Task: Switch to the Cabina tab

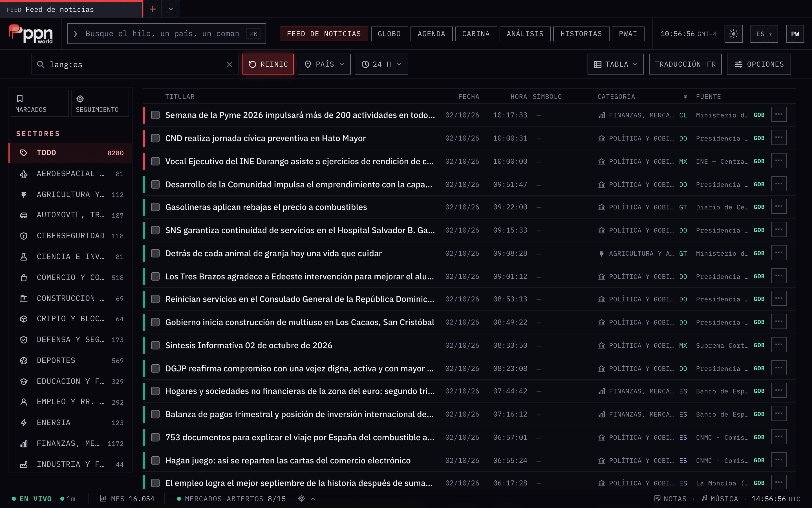Action: (x=476, y=34)
